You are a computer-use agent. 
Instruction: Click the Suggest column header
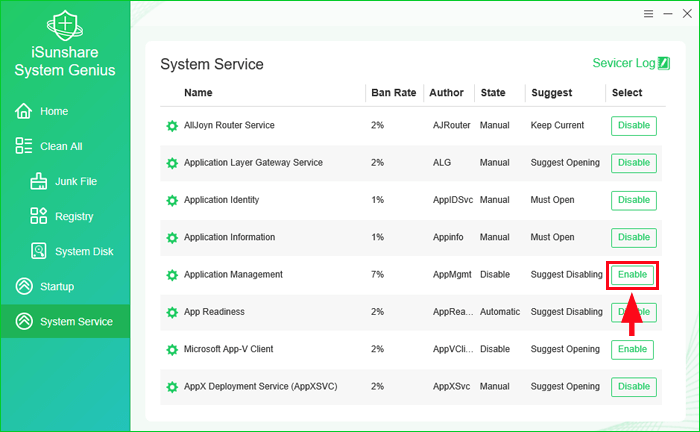[551, 93]
